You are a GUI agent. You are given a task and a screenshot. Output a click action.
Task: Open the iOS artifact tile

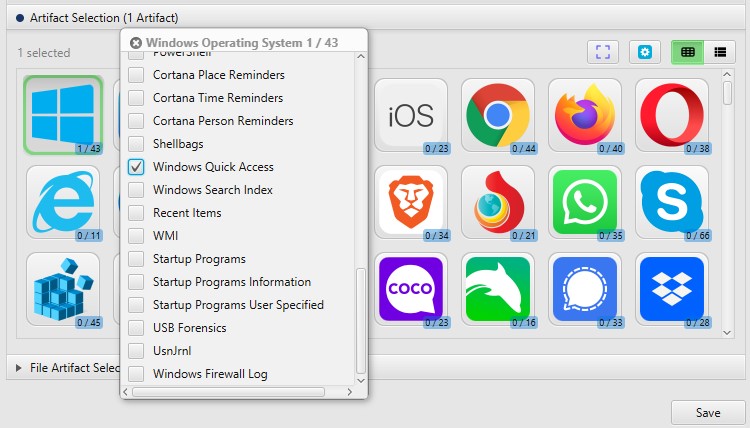(x=411, y=115)
